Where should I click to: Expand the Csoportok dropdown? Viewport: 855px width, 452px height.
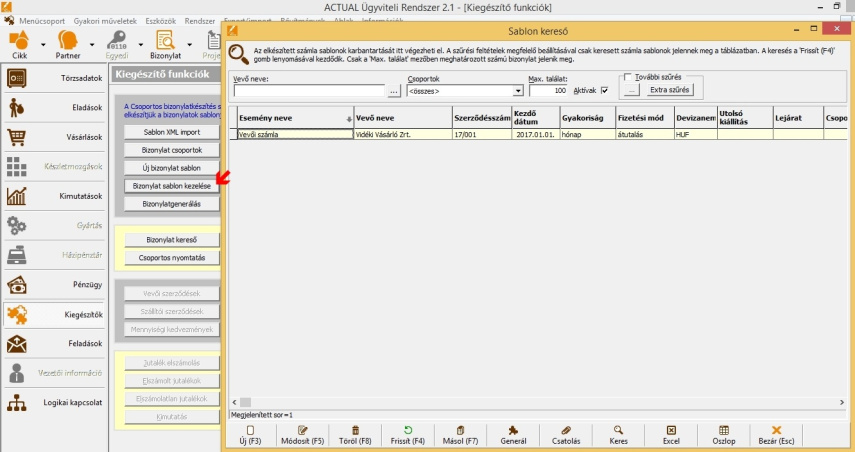[x=518, y=91]
